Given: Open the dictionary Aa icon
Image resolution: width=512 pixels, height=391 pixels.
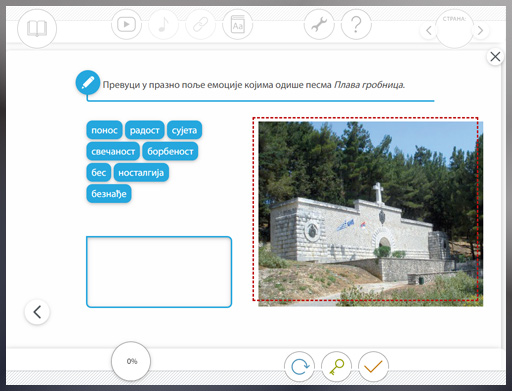Looking at the screenshot, I should point(237,24).
